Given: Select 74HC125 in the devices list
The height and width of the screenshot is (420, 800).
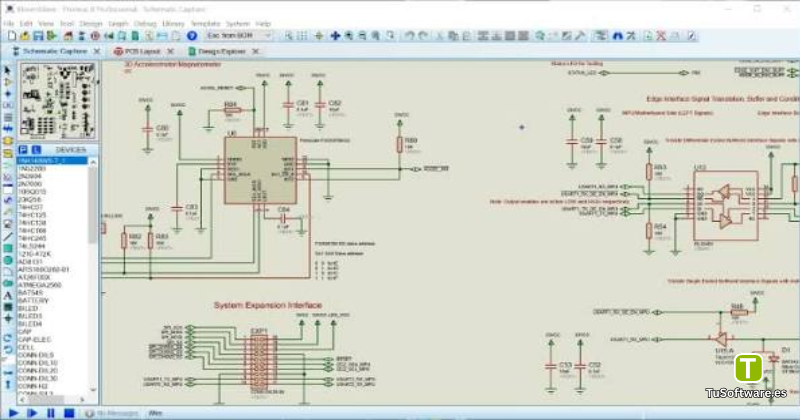Looking at the screenshot, I should click(32, 215).
